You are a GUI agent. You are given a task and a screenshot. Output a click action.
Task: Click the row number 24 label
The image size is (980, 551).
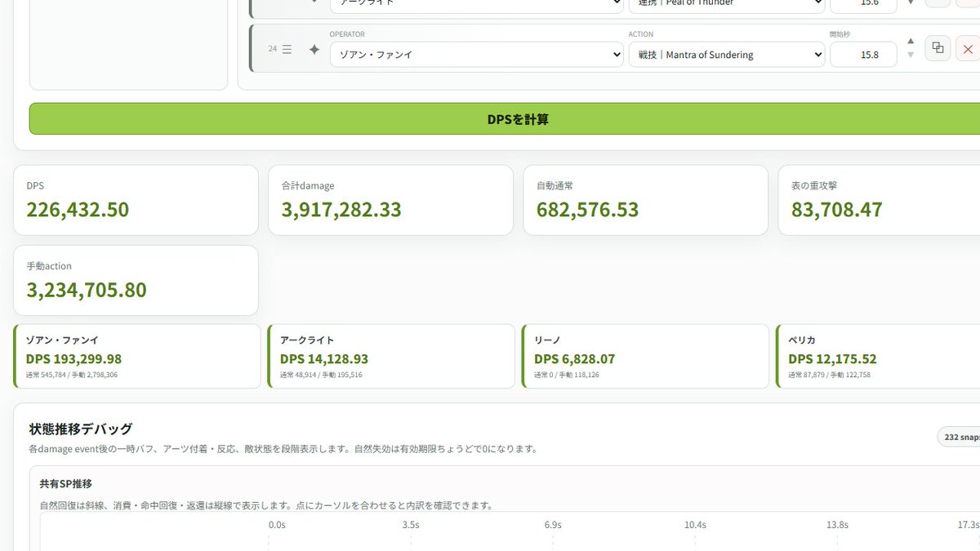coord(273,49)
